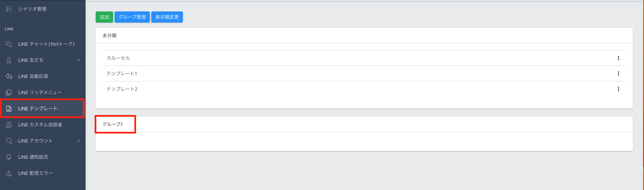Click the LINE chat bubble icon

[9, 44]
